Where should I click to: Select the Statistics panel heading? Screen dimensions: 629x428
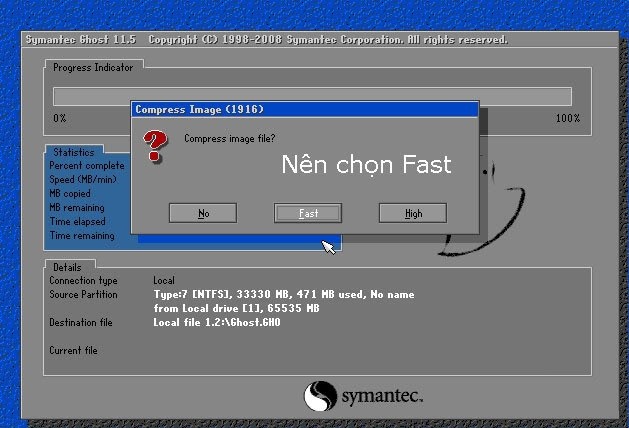[74, 152]
